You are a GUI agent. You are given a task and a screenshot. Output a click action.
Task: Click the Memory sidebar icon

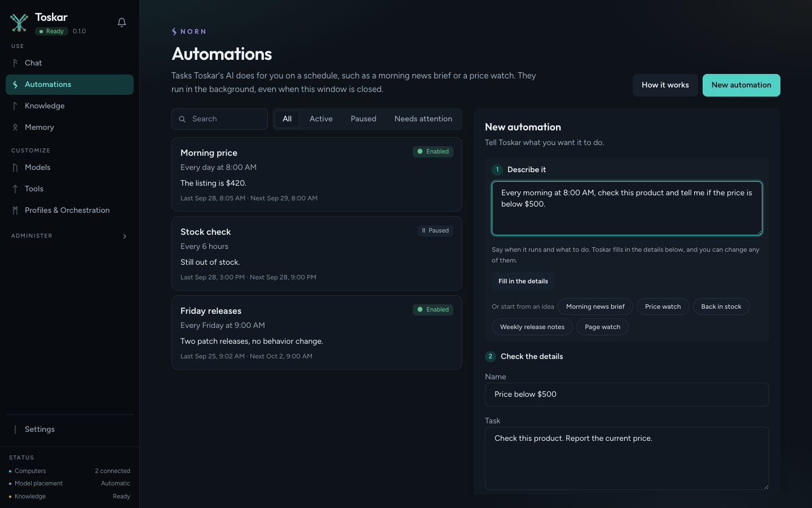pos(15,128)
